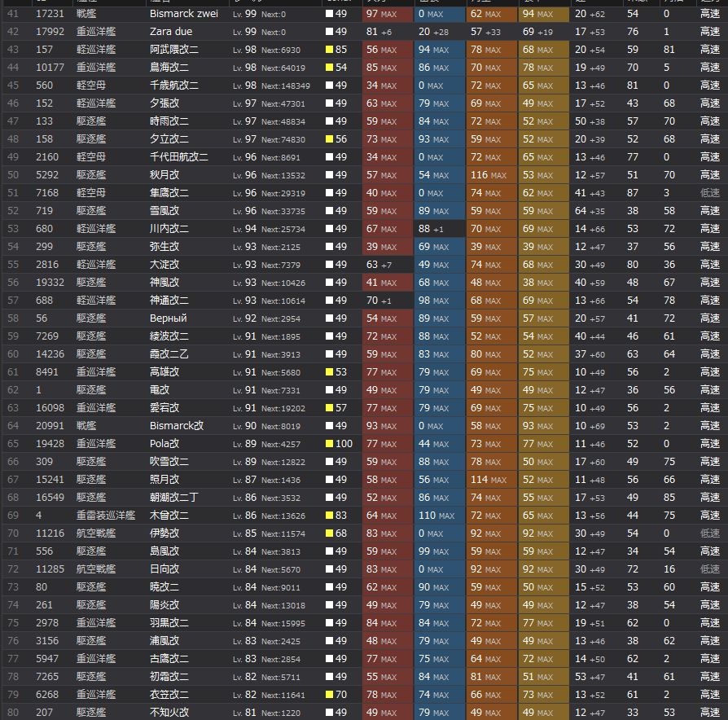Select the ship name 照月改
Screen dimensions: 728x720
pos(164,480)
